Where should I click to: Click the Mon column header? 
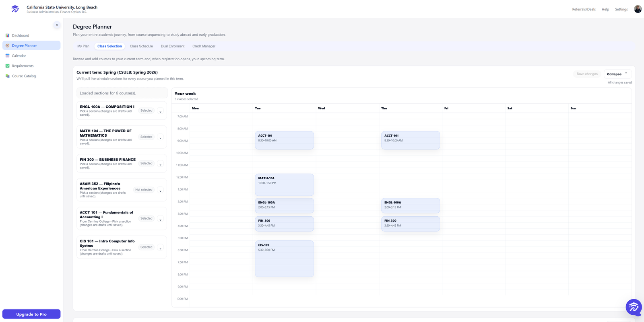click(195, 108)
